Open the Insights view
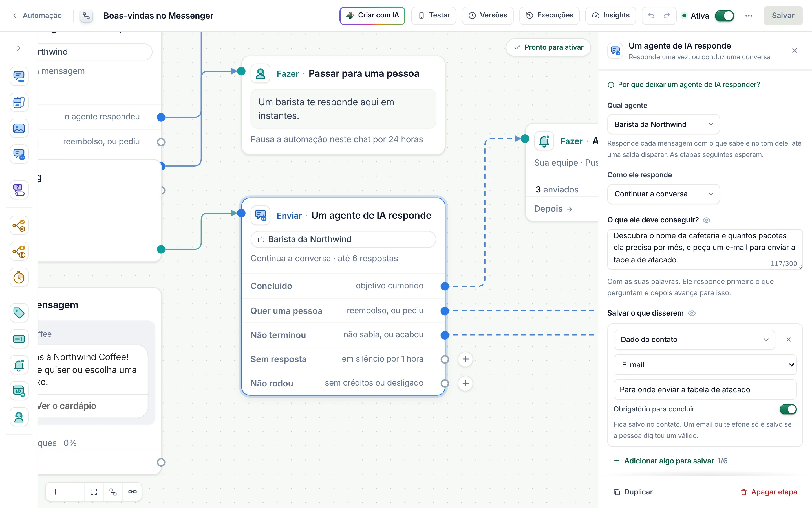This screenshot has height=508, width=812. 610,16
